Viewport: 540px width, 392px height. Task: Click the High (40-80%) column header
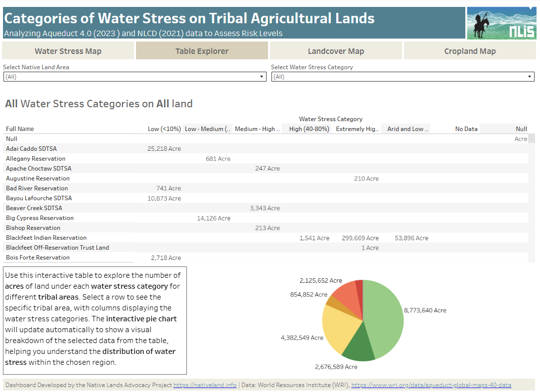(x=309, y=129)
